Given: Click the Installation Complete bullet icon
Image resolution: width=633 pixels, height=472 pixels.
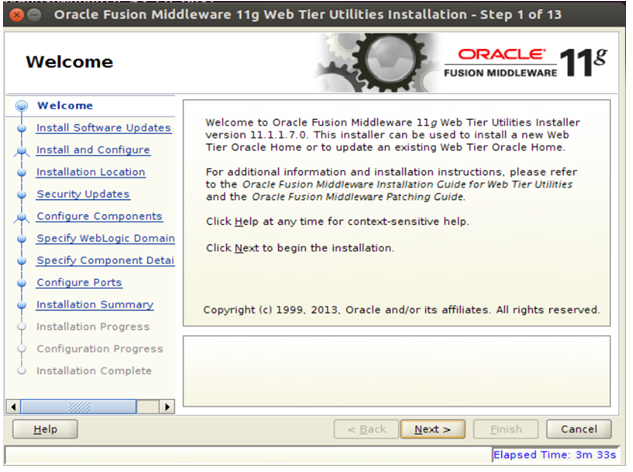Looking at the screenshot, I should coord(22,371).
